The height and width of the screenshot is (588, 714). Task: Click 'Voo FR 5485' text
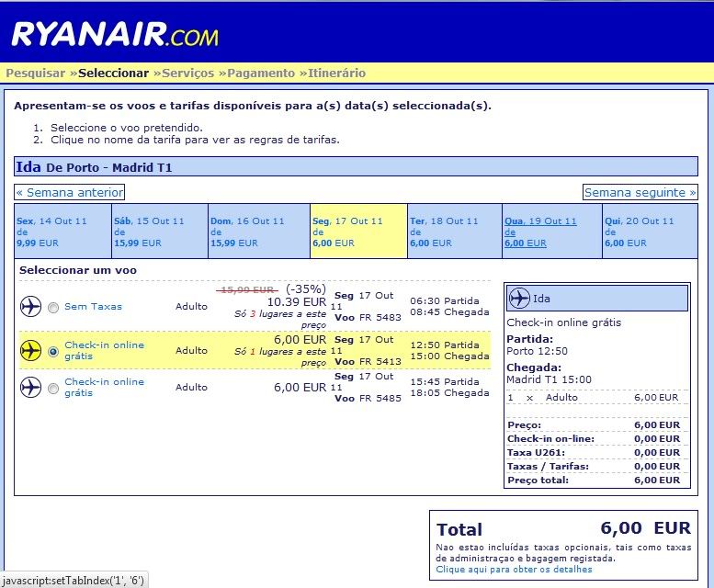pyautogui.click(x=368, y=398)
